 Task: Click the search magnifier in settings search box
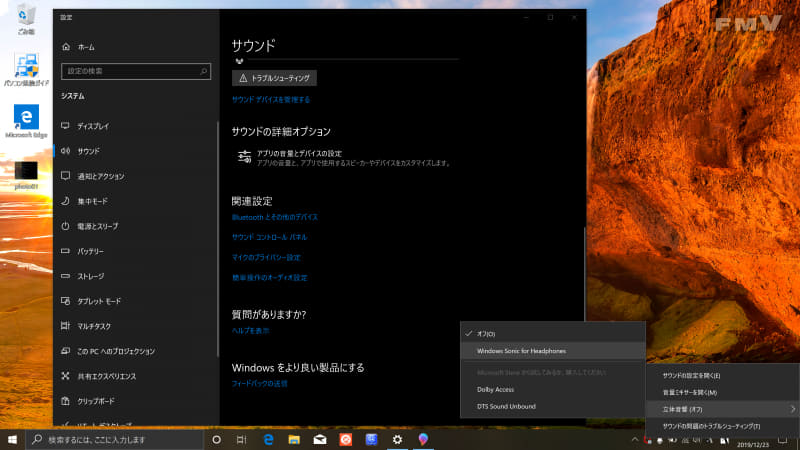(x=204, y=71)
